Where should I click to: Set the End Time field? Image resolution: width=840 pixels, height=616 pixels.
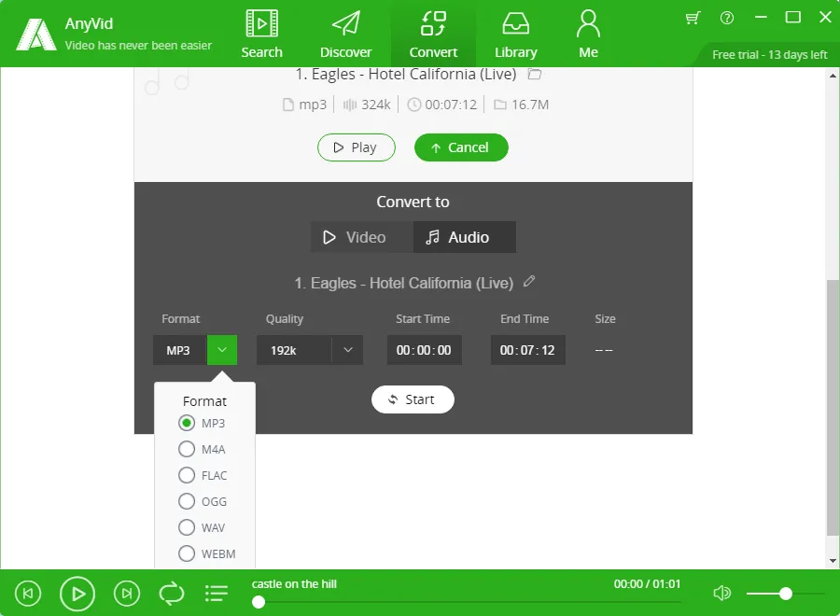click(x=527, y=350)
